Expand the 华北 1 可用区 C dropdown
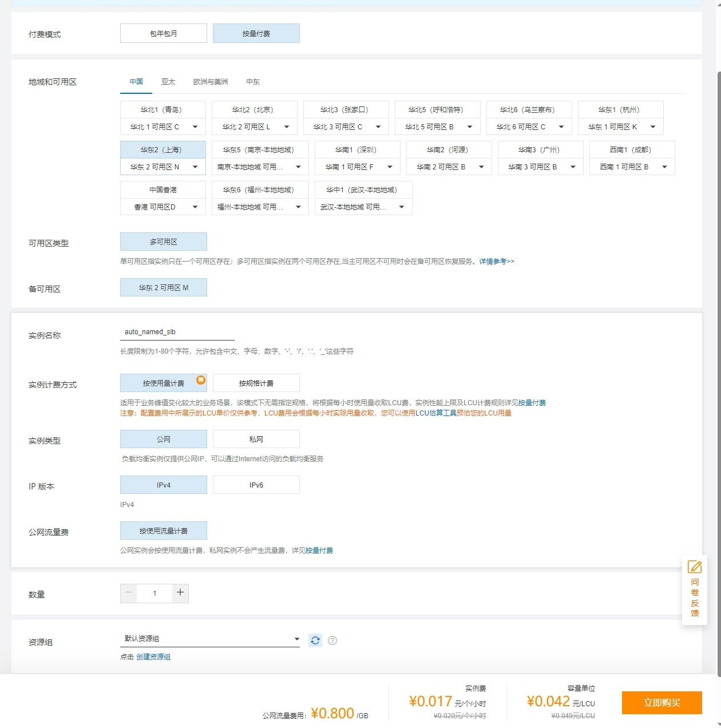This screenshot has width=721, height=728. coord(163,126)
